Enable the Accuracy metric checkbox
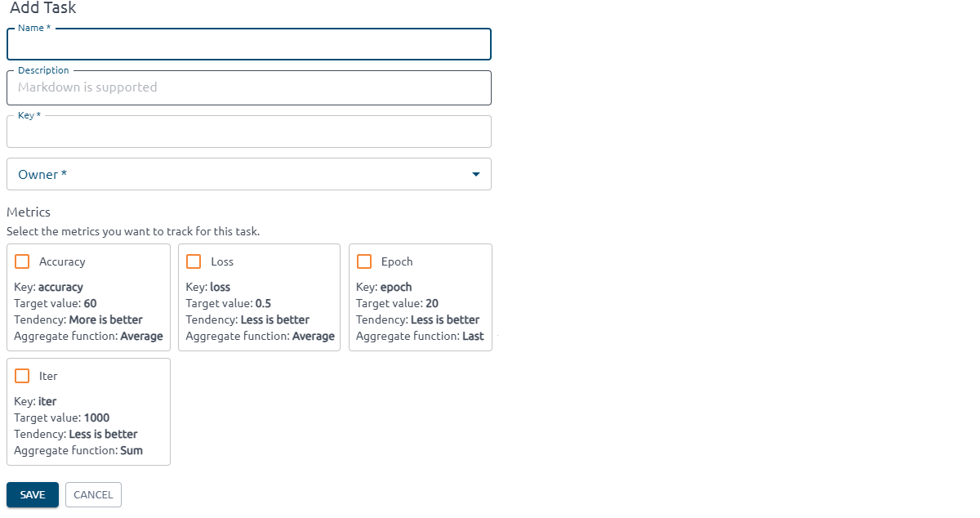 coord(22,261)
